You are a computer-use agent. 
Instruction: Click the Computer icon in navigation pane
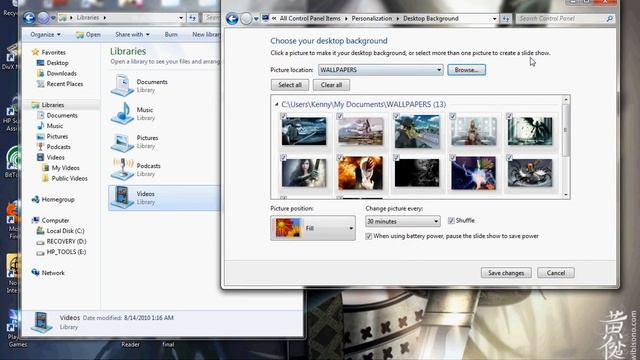(x=36, y=220)
